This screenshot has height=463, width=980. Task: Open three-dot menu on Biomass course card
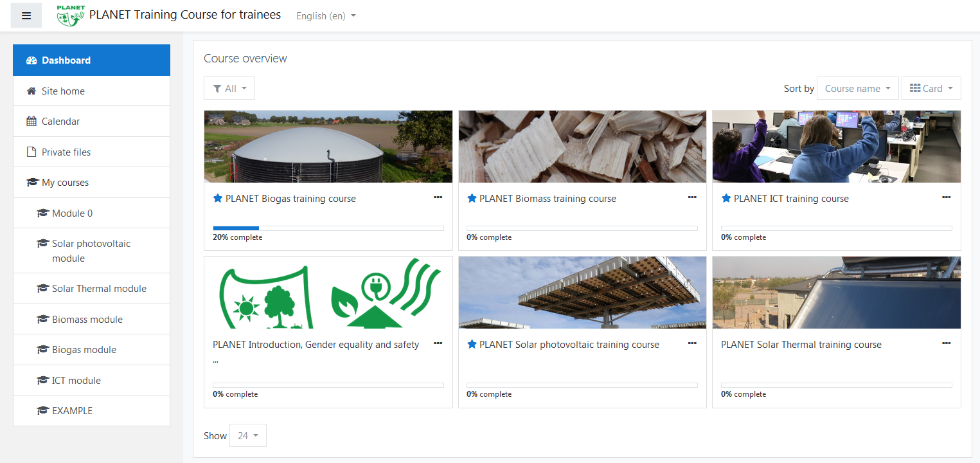[x=692, y=197]
